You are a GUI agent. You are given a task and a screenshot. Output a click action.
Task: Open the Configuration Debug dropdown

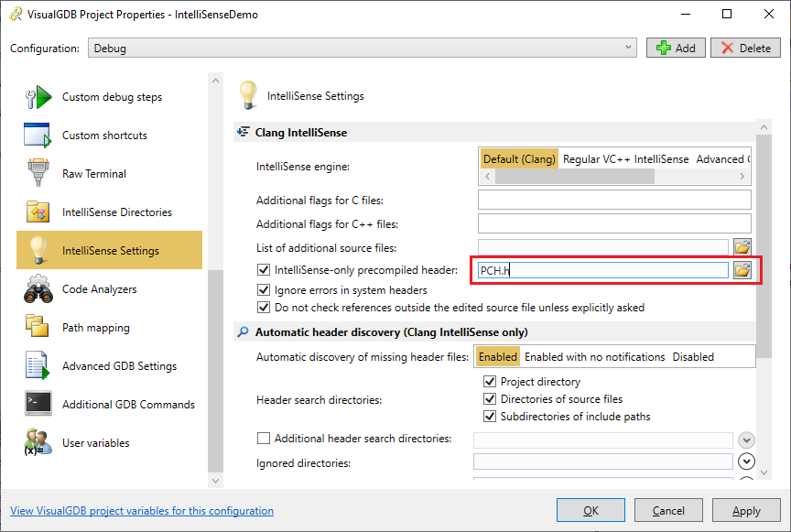tap(363, 48)
